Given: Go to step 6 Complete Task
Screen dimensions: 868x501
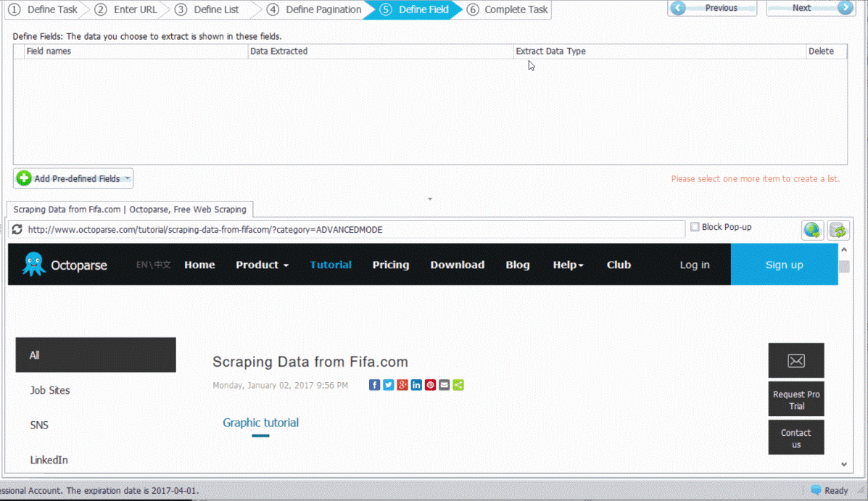Looking at the screenshot, I should point(508,9).
